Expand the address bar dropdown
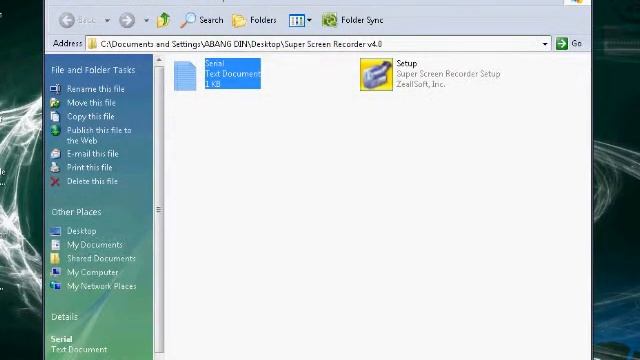The height and width of the screenshot is (360, 640). pos(545,44)
